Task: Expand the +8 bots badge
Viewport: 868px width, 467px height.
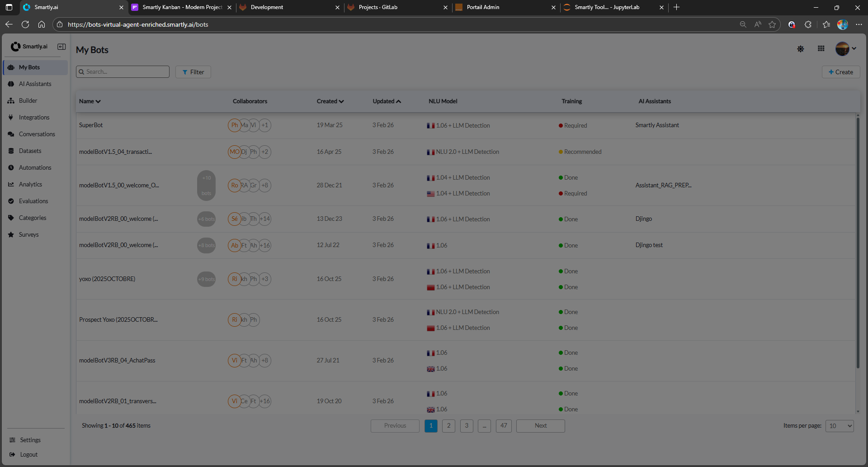Action: (206, 245)
